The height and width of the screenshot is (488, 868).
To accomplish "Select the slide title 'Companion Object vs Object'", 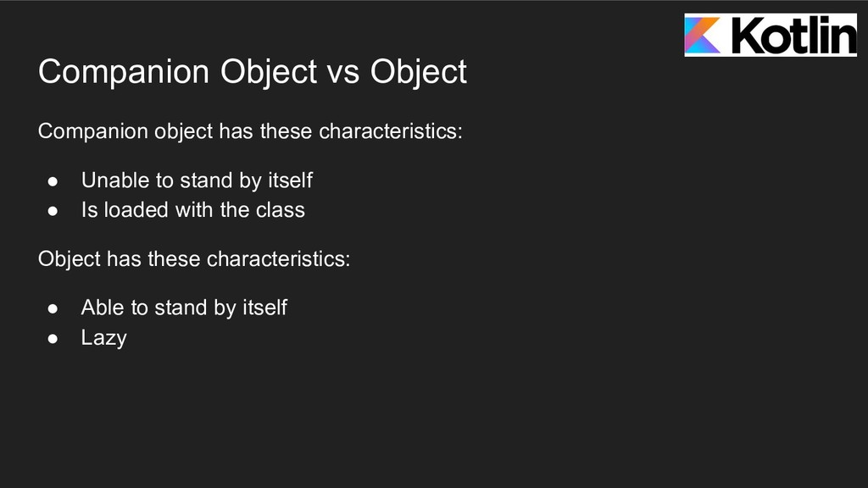I will coord(252,72).
